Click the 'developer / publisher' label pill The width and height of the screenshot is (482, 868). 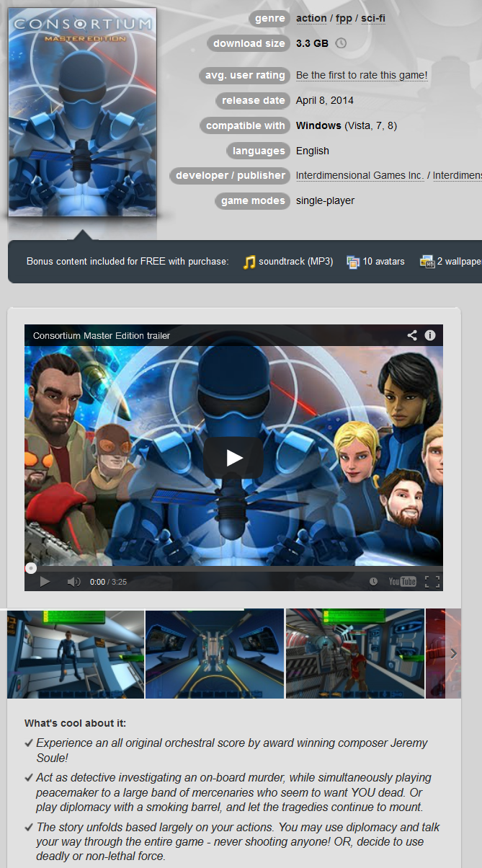231,175
